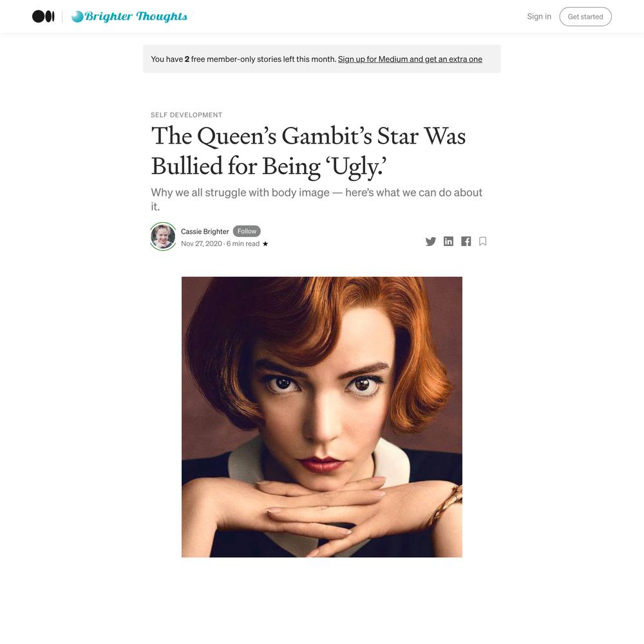The image size is (644, 644).
Task: Follow Cassie Brighter
Action: [247, 231]
